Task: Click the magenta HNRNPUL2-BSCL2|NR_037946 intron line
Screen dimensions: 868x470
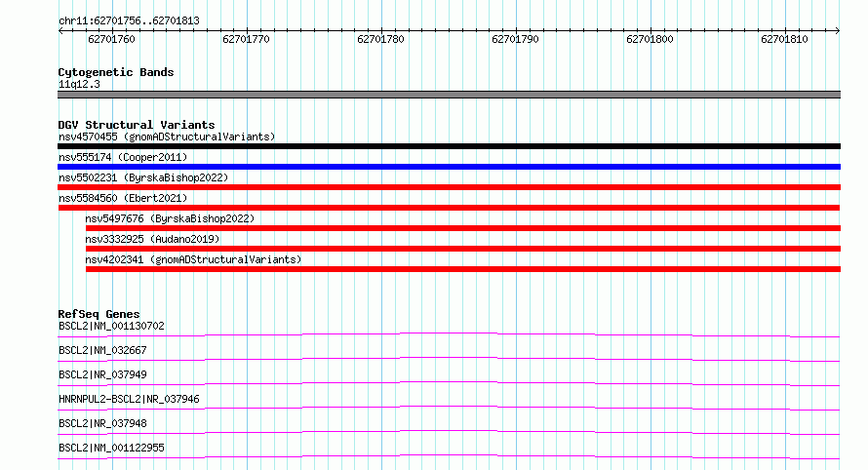Action: [449, 408]
